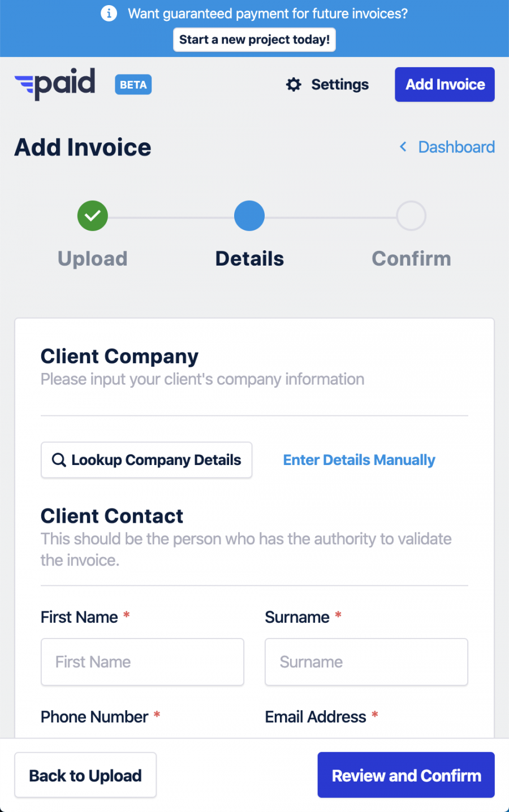Select the Confirm step label
The image size is (509, 812).
[412, 259]
